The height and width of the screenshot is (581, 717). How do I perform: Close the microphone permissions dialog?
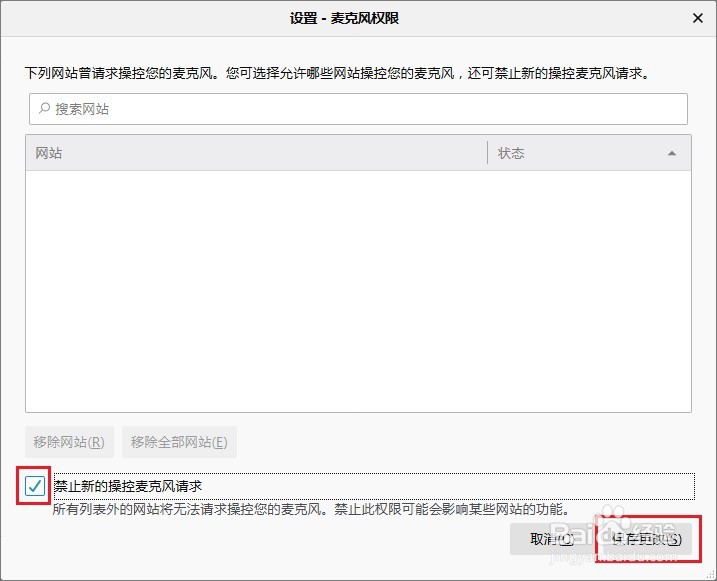click(697, 18)
